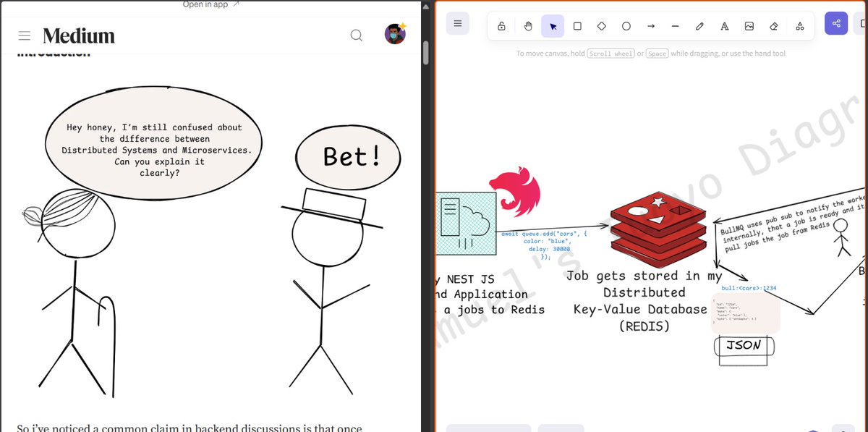The width and height of the screenshot is (868, 432).
Task: Select the Diamond shape tool
Action: [x=602, y=26]
